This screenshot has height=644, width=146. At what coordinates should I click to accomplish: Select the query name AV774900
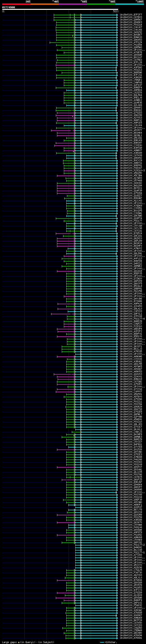8,8
